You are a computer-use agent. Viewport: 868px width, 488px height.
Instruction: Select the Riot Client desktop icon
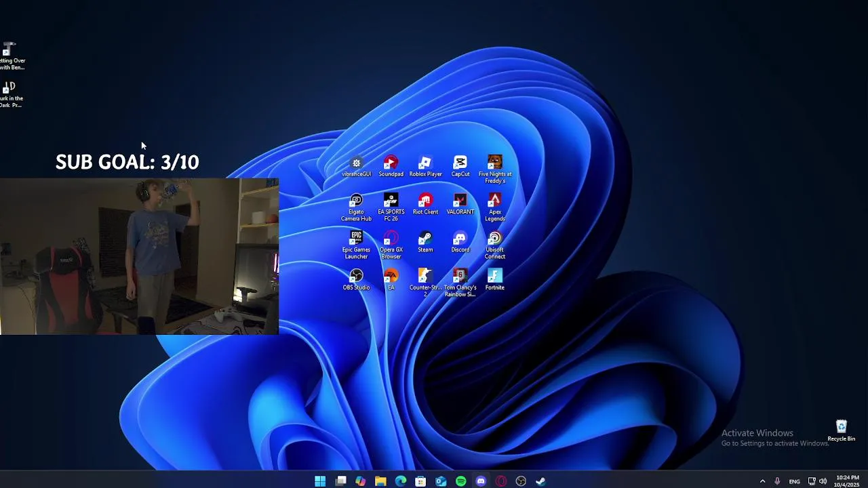(x=425, y=205)
